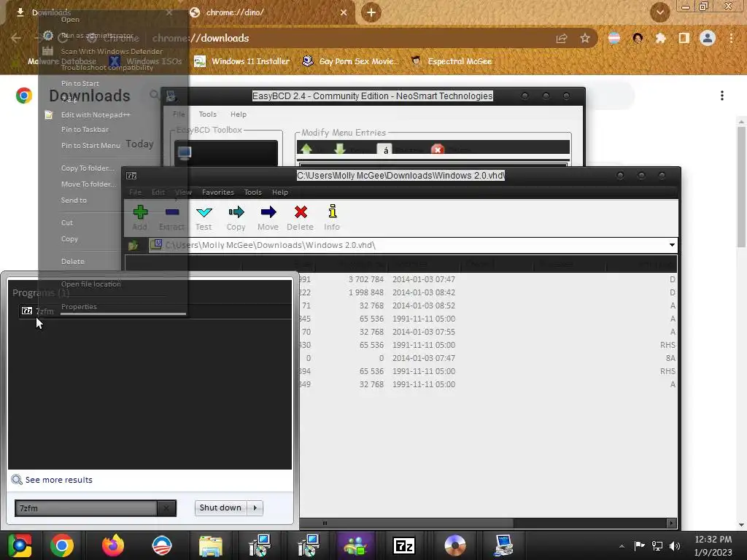Click the striped flag extension icon in Chrome
Screen dimensions: 747x560
pos(614,38)
